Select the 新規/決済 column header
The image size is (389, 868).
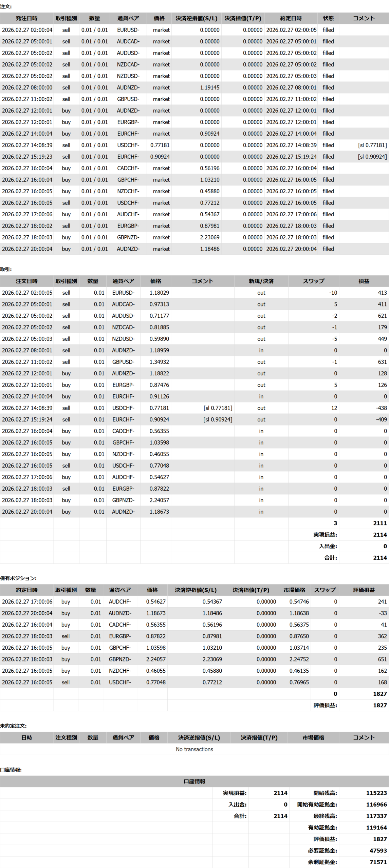pos(261,281)
